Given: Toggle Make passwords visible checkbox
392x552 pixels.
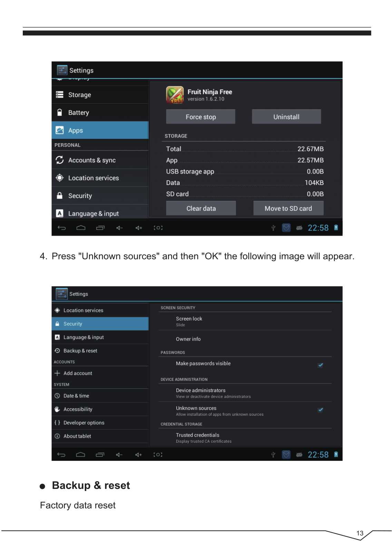Looking at the screenshot, I should (321, 365).
